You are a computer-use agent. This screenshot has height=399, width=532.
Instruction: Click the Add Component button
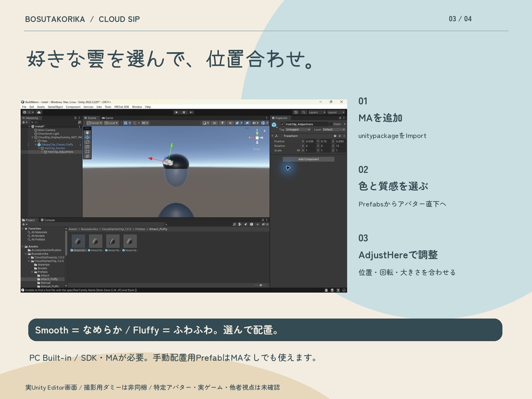(309, 159)
